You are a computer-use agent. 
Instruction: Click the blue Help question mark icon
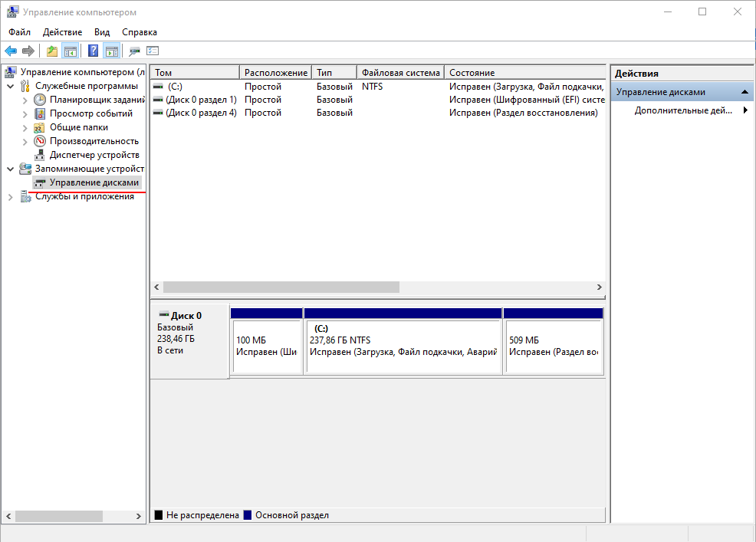(93, 51)
